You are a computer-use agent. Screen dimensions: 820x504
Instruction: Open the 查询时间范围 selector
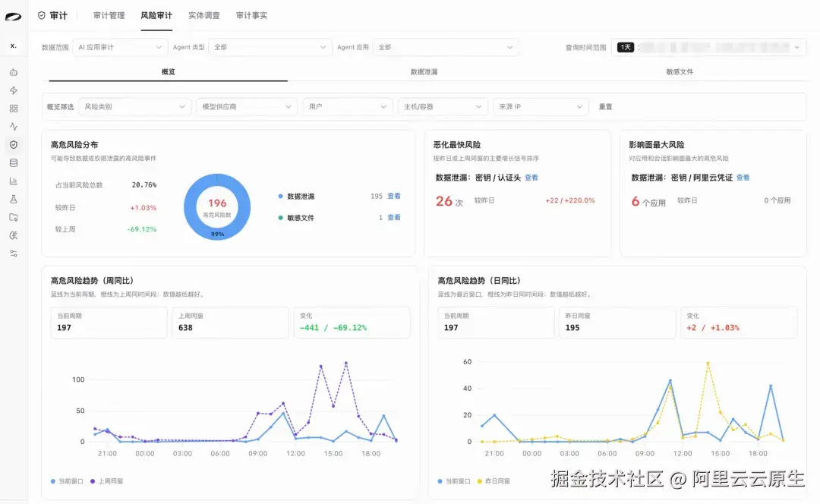coord(708,47)
